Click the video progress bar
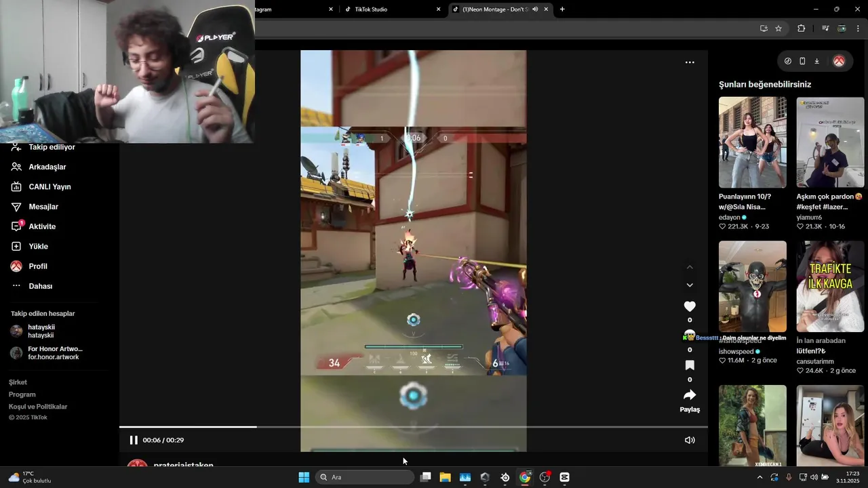The width and height of the screenshot is (868, 488). click(414, 427)
